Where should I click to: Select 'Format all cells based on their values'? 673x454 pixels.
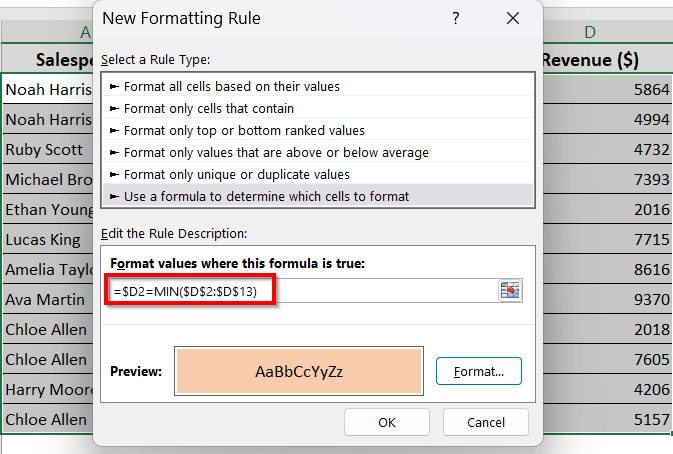318,86
